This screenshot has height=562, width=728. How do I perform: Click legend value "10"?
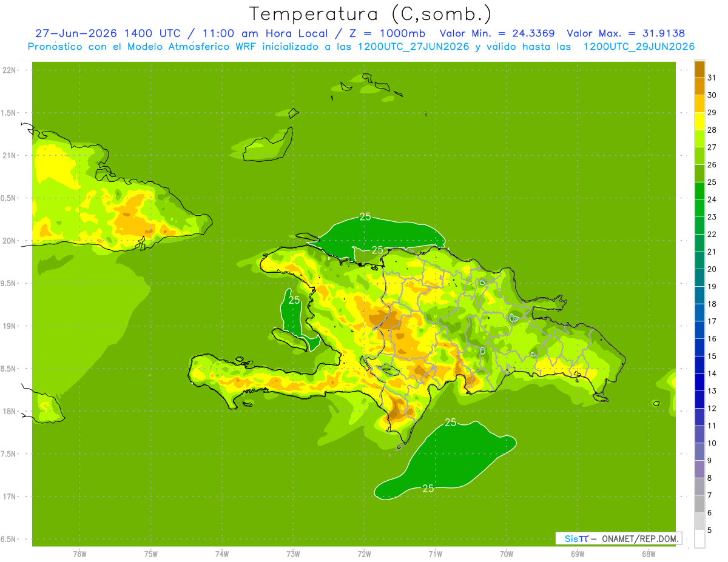click(x=712, y=443)
